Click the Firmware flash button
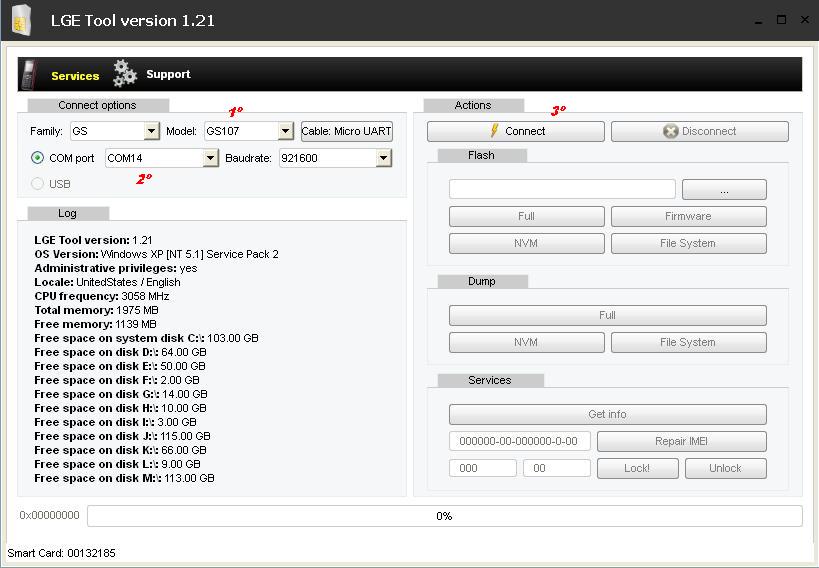The image size is (819, 568). pos(688,216)
